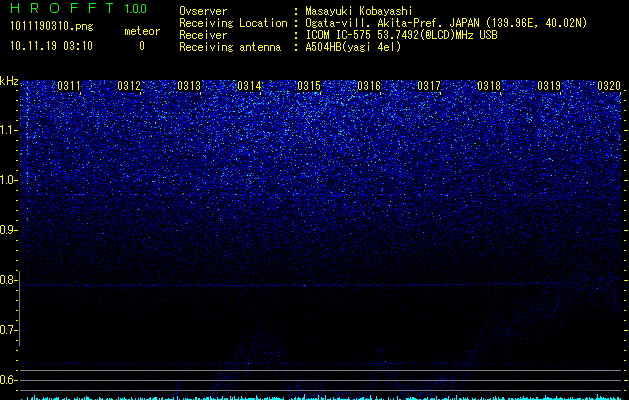This screenshot has width=629, height=400.
Task: Click the 0.9 frequency axis label
Action: pyautogui.click(x=9, y=230)
